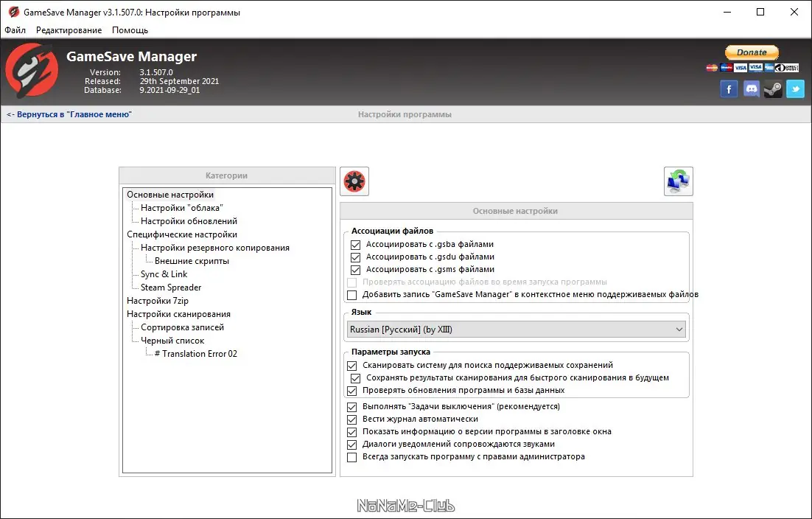Select 'Специфические настройки' category
Screen dimensions: 812x519
point(182,234)
